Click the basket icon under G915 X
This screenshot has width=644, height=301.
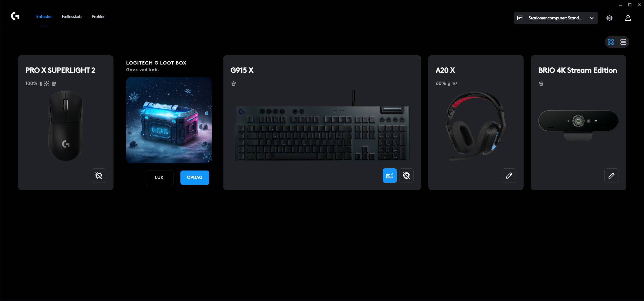[x=233, y=83]
